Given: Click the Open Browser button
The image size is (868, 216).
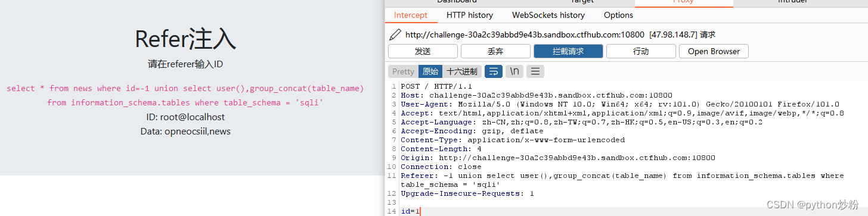Looking at the screenshot, I should (714, 51).
